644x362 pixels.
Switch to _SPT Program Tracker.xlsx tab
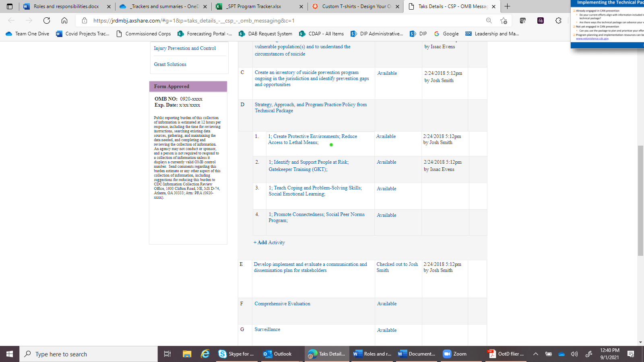259,6
